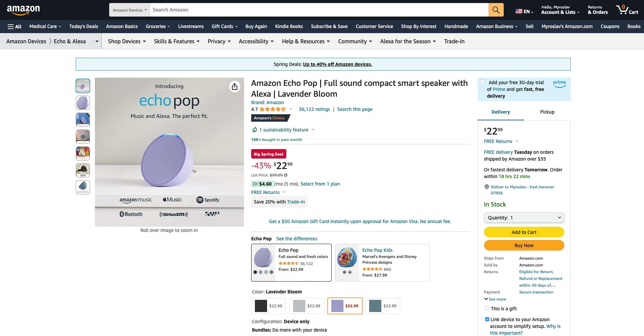Open the All hamburger menu
This screenshot has height=336, width=644.
pos(15,26)
